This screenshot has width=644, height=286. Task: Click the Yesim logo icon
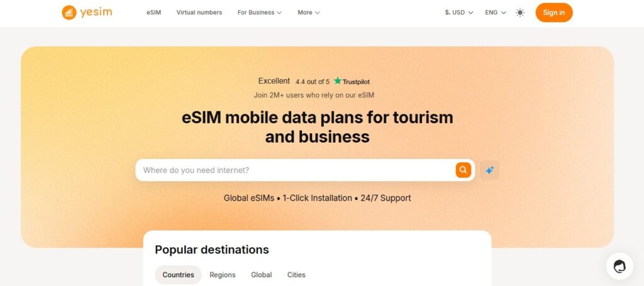69,13
